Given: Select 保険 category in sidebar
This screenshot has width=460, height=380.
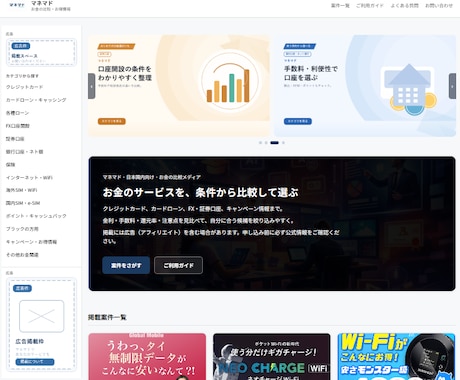Looking at the screenshot, I should click(x=10, y=165).
